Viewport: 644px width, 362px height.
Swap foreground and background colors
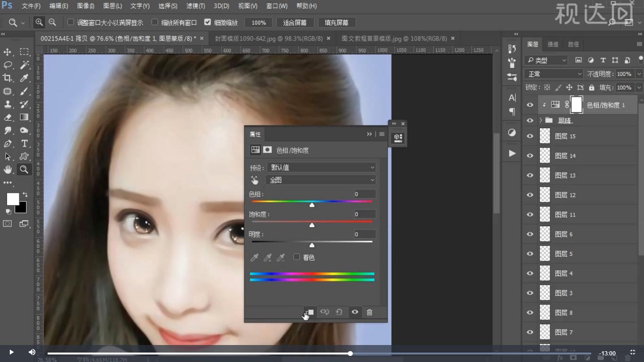[25, 194]
